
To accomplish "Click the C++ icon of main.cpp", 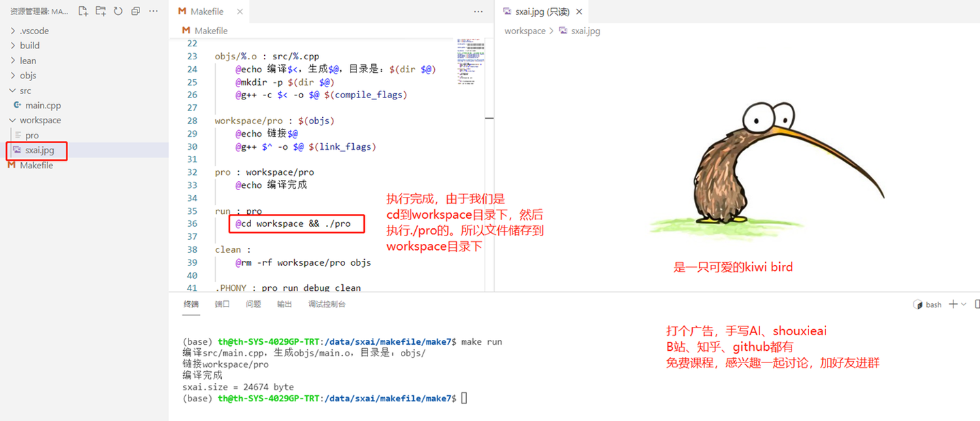I will click(x=18, y=105).
